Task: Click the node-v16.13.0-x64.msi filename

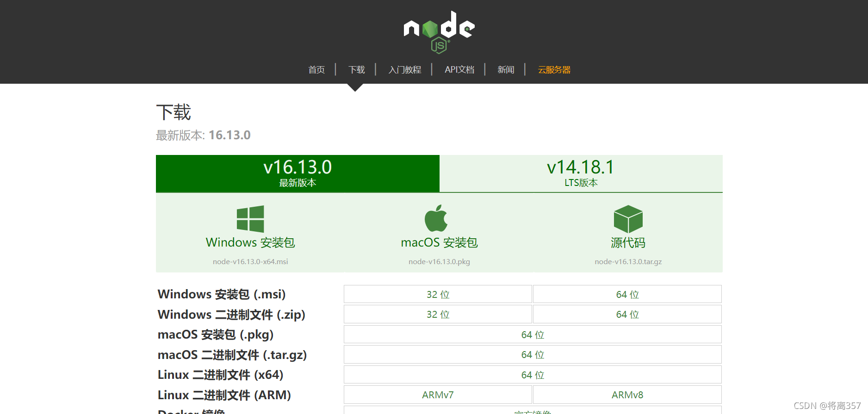Action: tap(250, 262)
